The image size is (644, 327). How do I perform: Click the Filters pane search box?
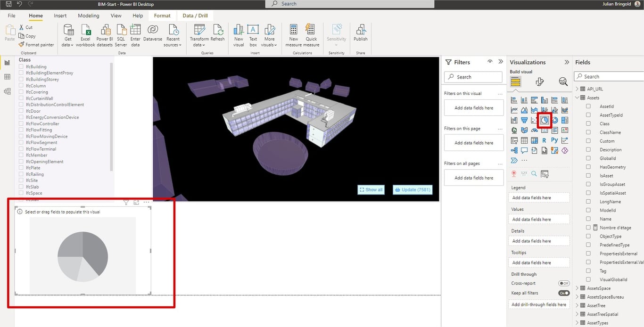tap(473, 77)
